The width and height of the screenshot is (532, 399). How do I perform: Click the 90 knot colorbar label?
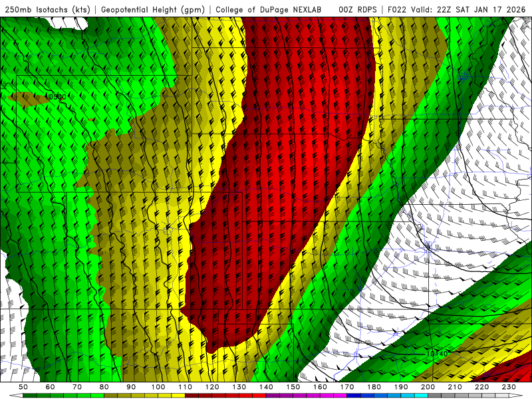[131, 387]
